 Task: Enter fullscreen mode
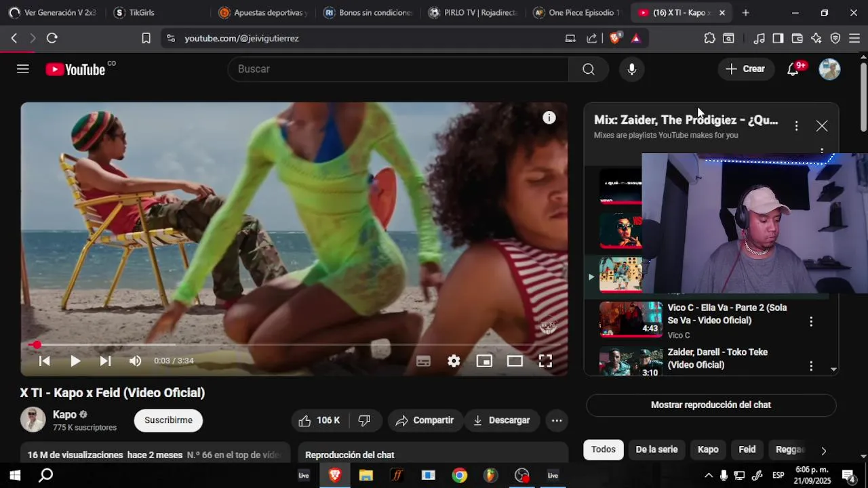pos(545,361)
